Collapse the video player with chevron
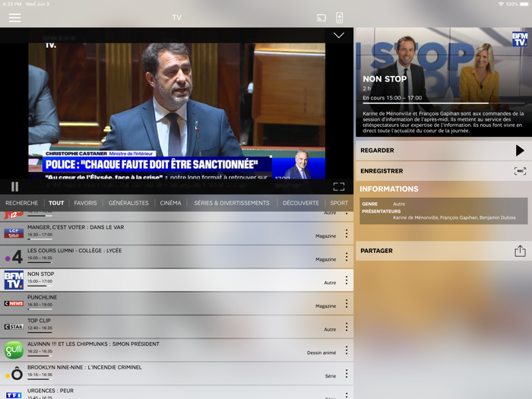The height and width of the screenshot is (399, 532). click(x=339, y=35)
